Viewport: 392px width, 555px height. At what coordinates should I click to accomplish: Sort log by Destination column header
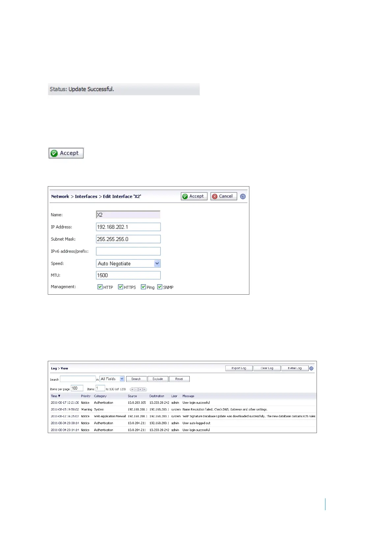157,396
